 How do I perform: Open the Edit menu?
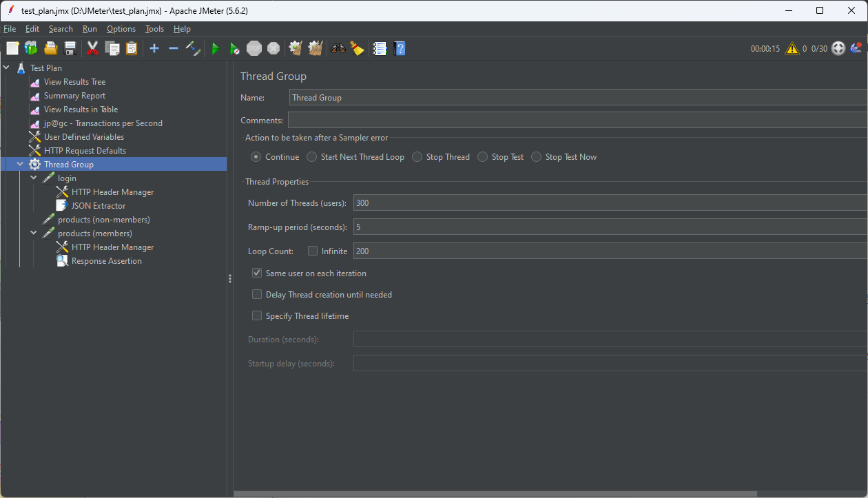(32, 29)
